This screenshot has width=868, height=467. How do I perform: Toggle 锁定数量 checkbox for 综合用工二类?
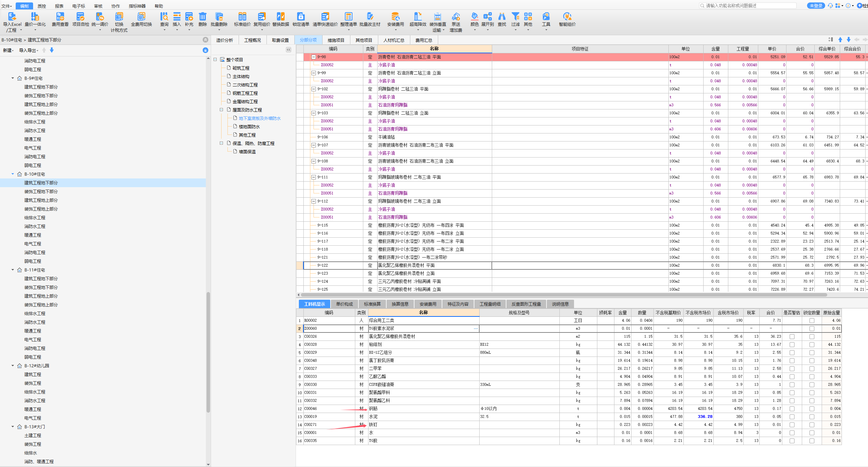click(x=812, y=321)
